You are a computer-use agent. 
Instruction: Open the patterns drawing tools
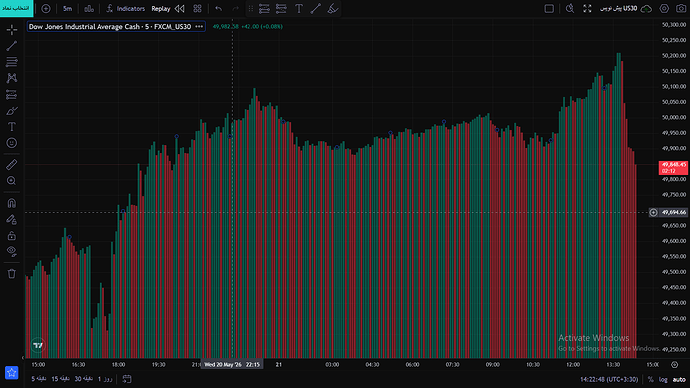pyautogui.click(x=12, y=78)
